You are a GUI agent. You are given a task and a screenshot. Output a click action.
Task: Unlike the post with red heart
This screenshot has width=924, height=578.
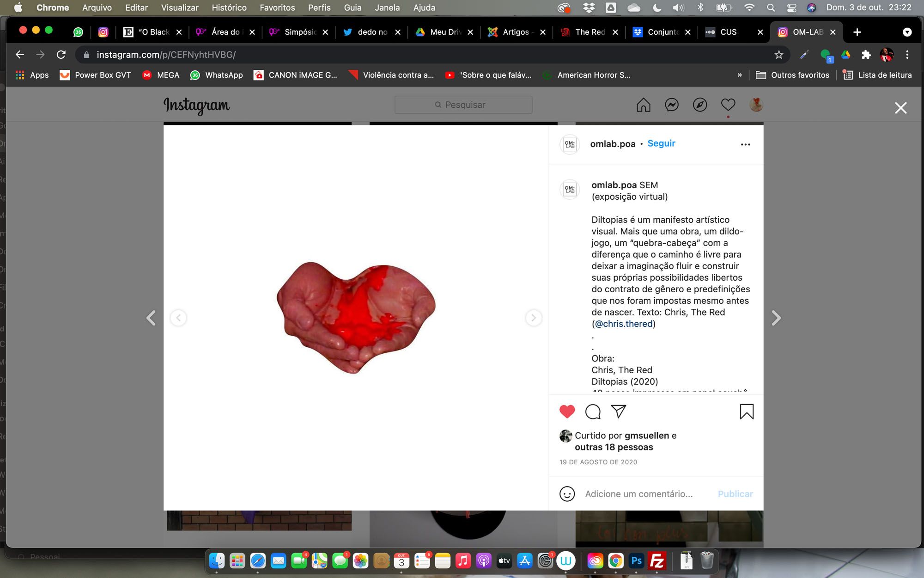click(567, 412)
